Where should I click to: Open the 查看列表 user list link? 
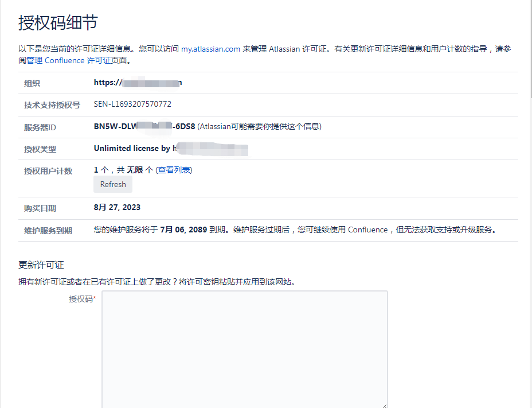tap(174, 170)
